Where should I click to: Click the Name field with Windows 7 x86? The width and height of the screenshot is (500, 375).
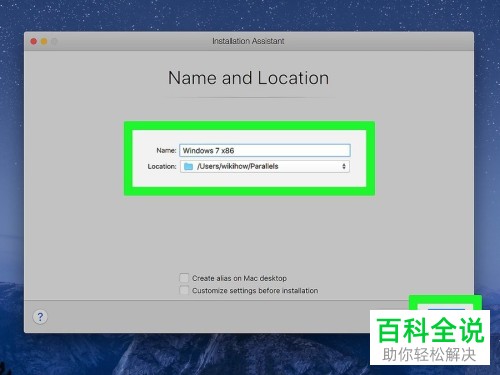tap(265, 150)
